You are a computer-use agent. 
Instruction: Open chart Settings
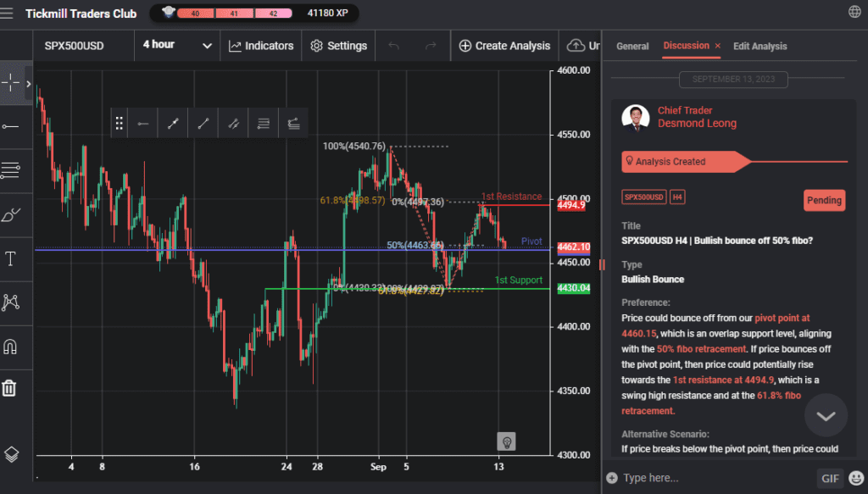[339, 46]
